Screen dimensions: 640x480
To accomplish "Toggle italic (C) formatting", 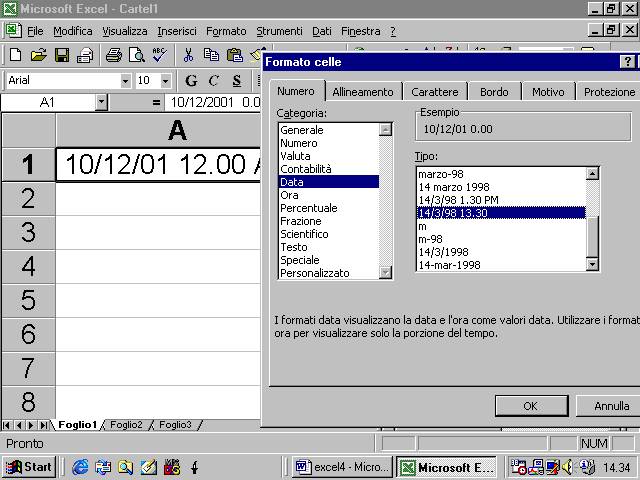I will point(214,80).
